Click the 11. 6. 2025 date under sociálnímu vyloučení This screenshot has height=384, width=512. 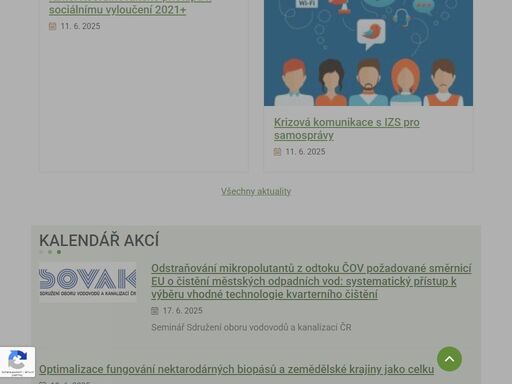coord(80,26)
